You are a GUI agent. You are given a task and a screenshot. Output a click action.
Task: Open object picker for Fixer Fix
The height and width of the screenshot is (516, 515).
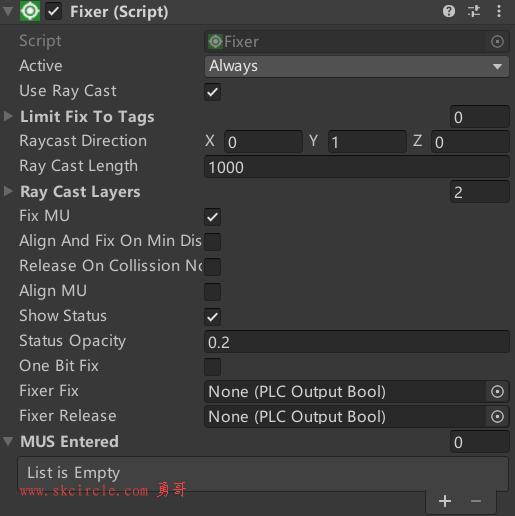click(497, 392)
